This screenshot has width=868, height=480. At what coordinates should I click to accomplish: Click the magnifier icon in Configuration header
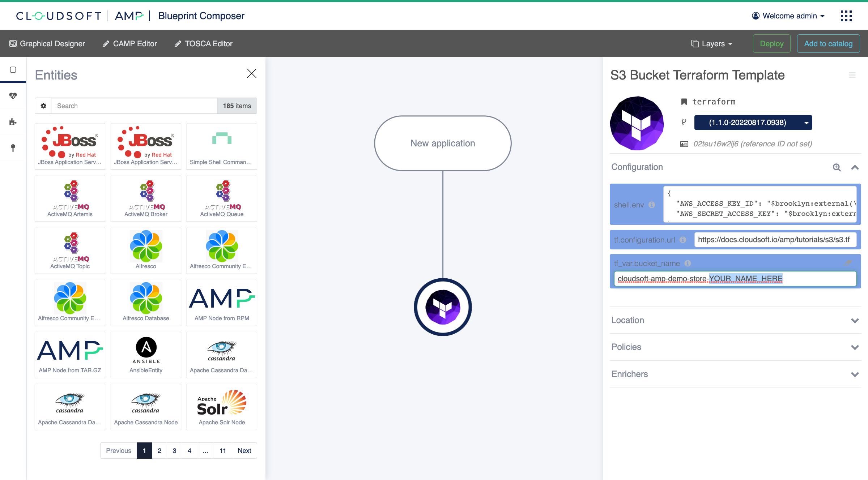(x=837, y=167)
